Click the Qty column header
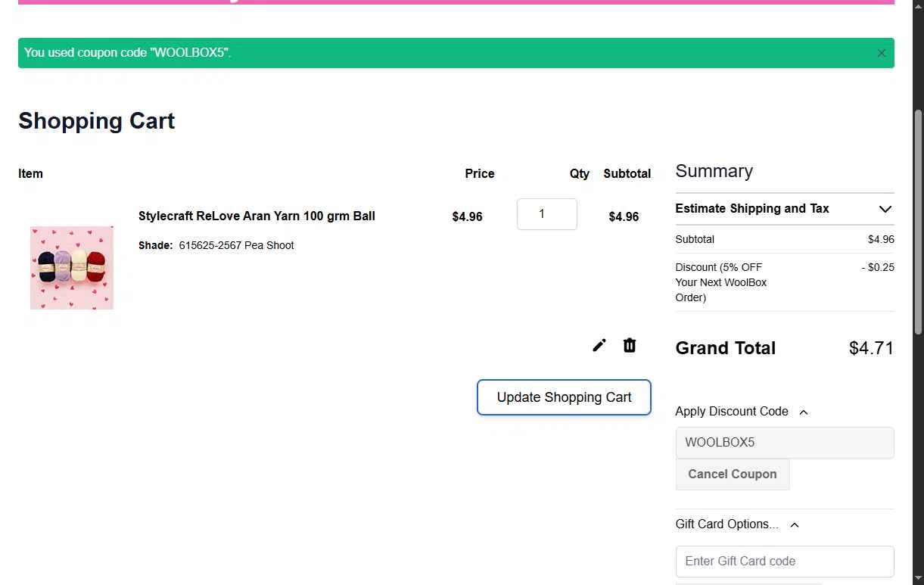The image size is (924, 585). click(x=580, y=173)
